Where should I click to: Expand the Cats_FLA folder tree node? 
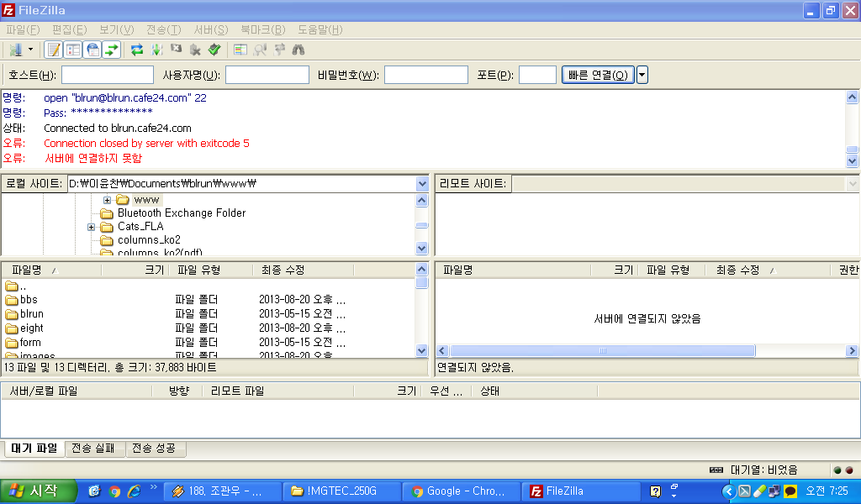(91, 227)
